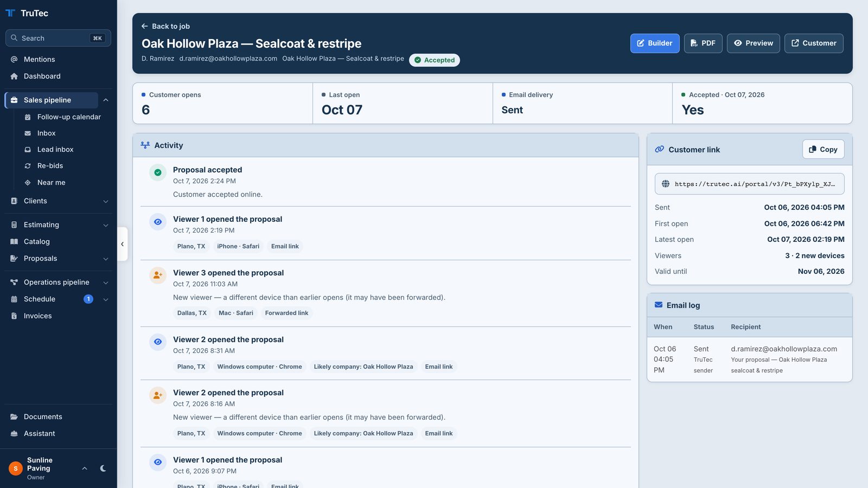Expand the Schedule section chevron

[x=106, y=299]
